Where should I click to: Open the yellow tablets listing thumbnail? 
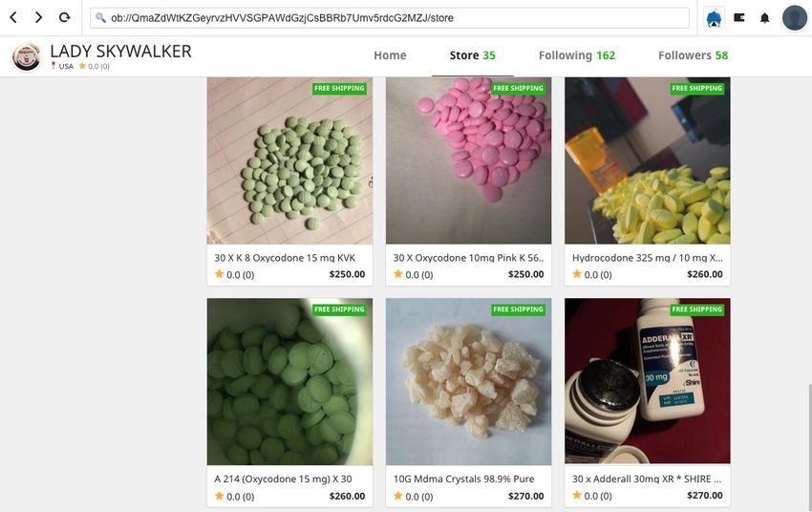648,160
